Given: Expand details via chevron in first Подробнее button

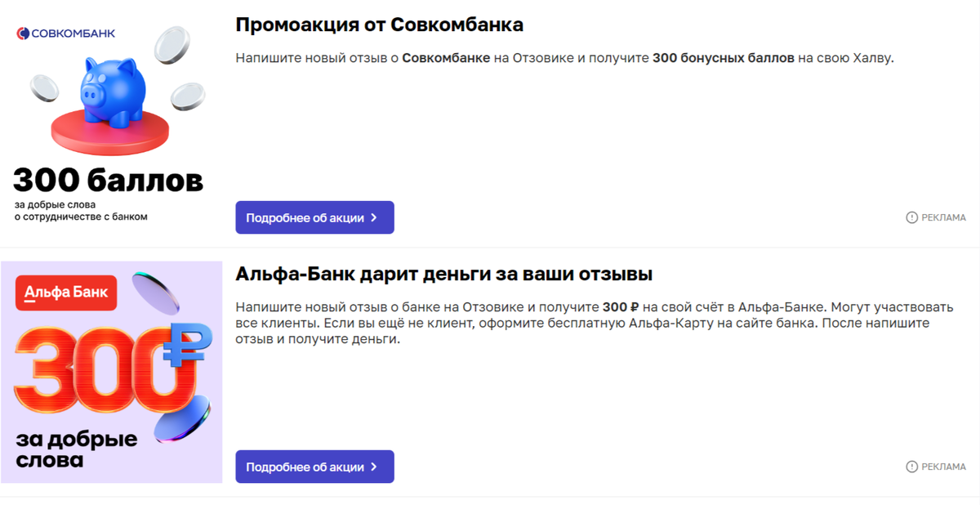Looking at the screenshot, I should point(373,217).
